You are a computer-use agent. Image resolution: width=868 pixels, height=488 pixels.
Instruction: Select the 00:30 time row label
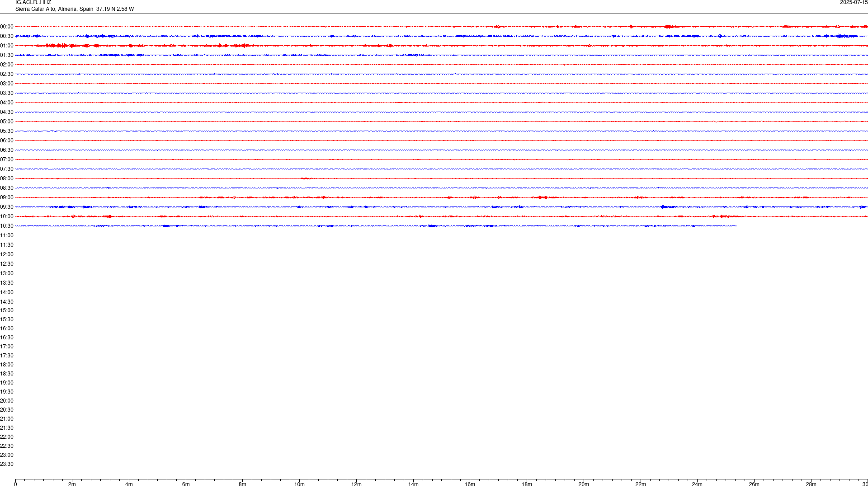pos(7,36)
